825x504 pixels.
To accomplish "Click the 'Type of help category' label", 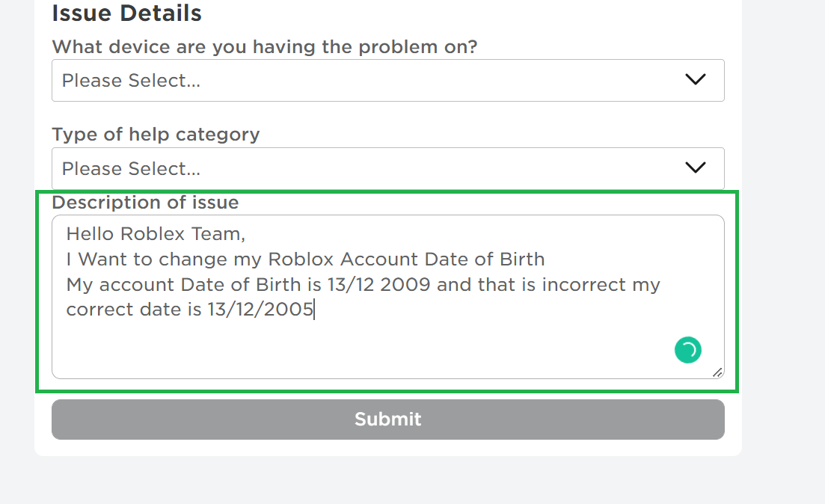I will click(156, 135).
